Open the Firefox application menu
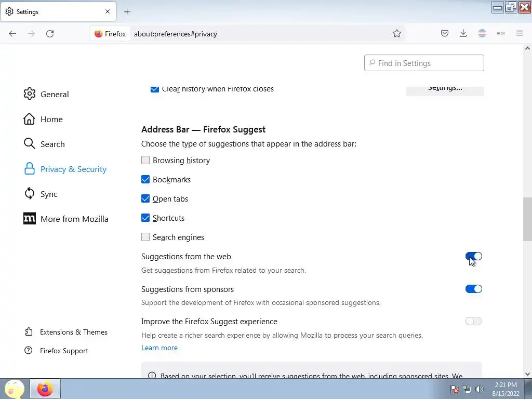Image resolution: width=532 pixels, height=399 pixels. point(520,33)
